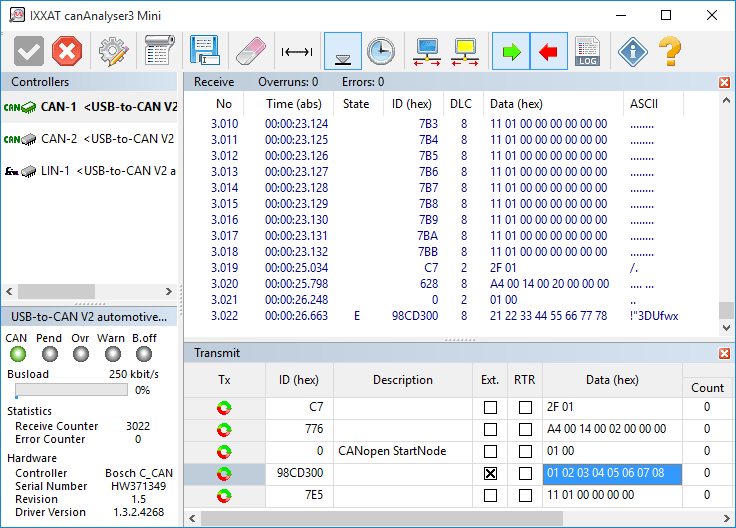Open controller settings gear-and-pencil icon
736x528 pixels.
113,51
